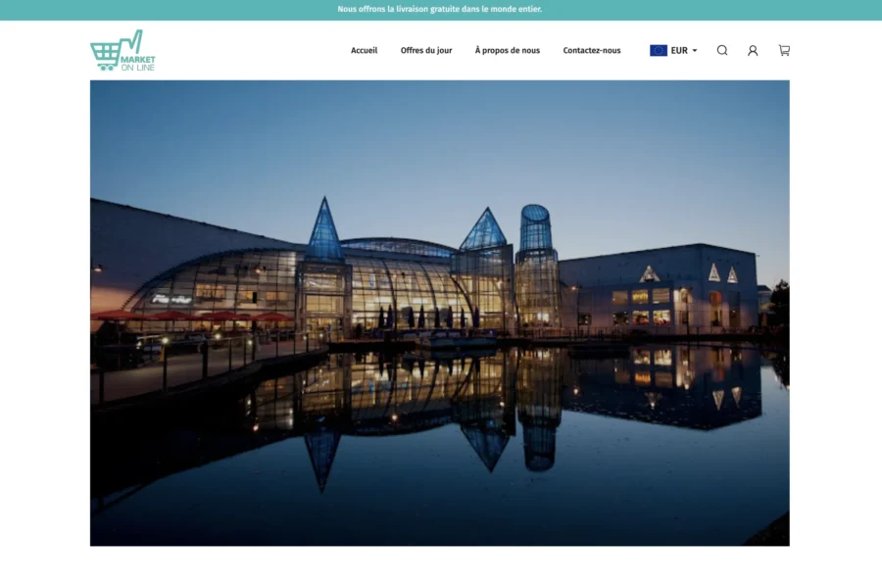Open the user account icon

pyautogui.click(x=753, y=51)
